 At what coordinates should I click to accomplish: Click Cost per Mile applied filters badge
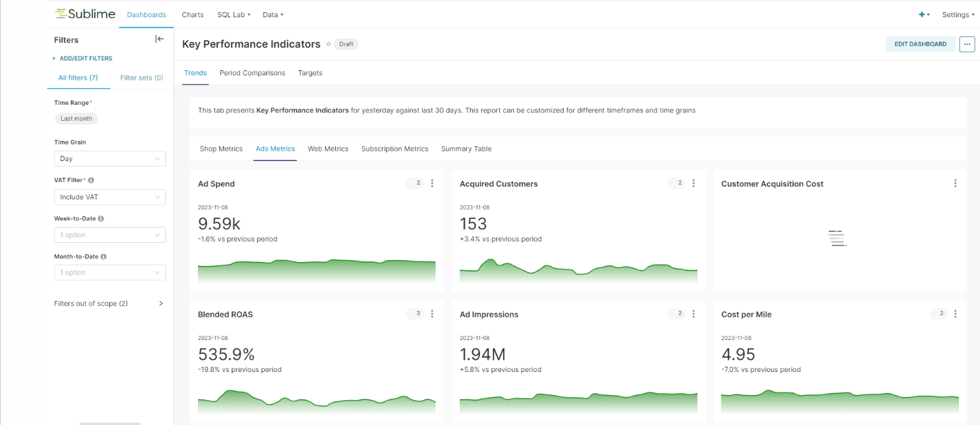click(x=939, y=314)
